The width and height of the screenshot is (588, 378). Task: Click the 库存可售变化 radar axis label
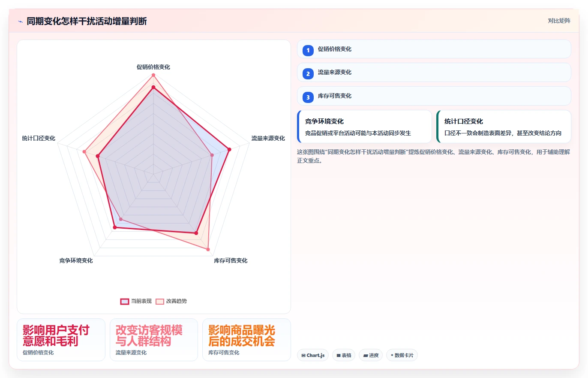[x=231, y=260]
